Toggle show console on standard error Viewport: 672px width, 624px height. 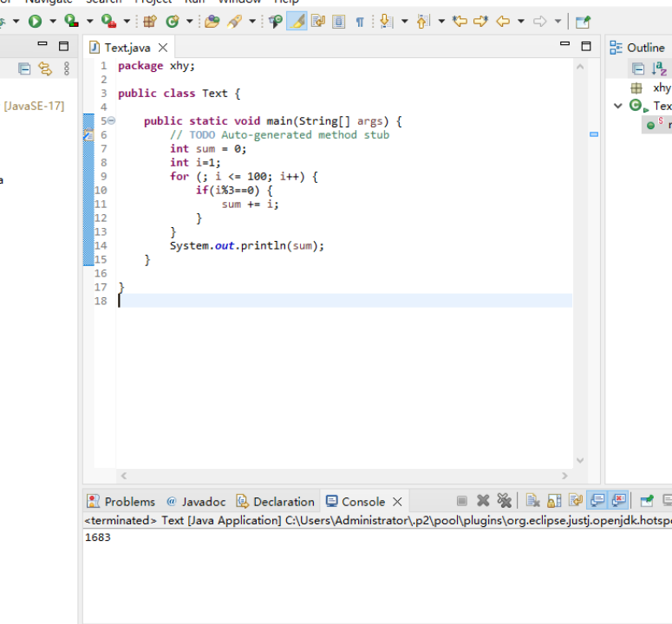click(619, 500)
